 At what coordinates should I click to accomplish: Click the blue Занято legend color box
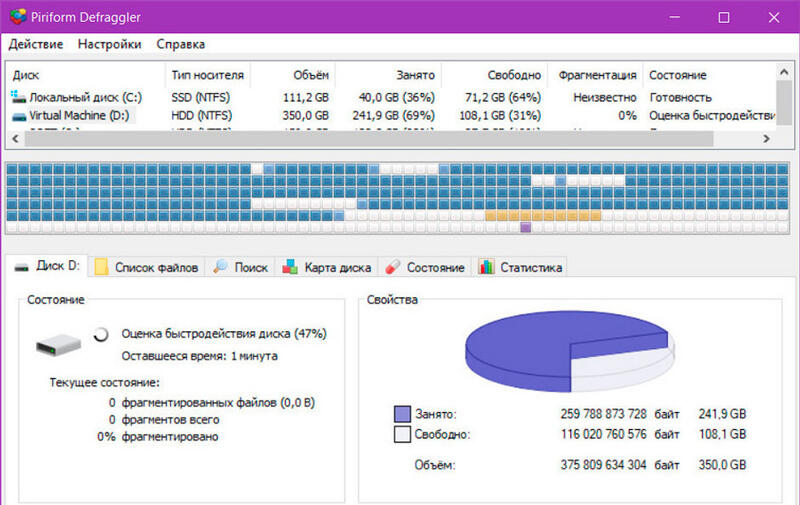tap(403, 413)
